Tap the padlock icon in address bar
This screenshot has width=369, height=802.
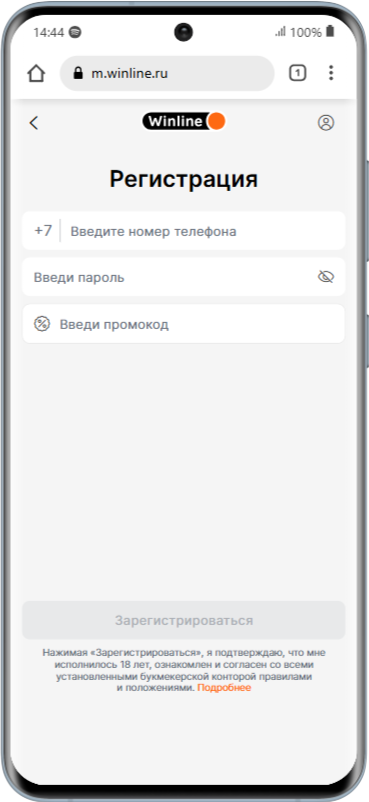[78, 73]
